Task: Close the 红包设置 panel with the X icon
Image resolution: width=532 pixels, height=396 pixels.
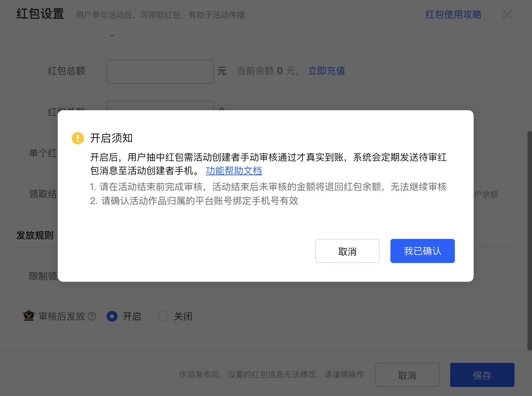Action: (x=507, y=14)
